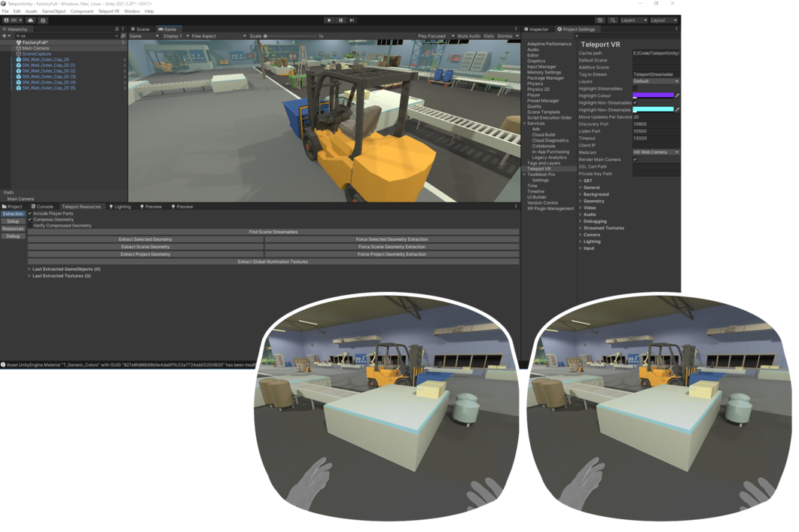Open the Layers dropdown in the toolbar

(x=633, y=20)
